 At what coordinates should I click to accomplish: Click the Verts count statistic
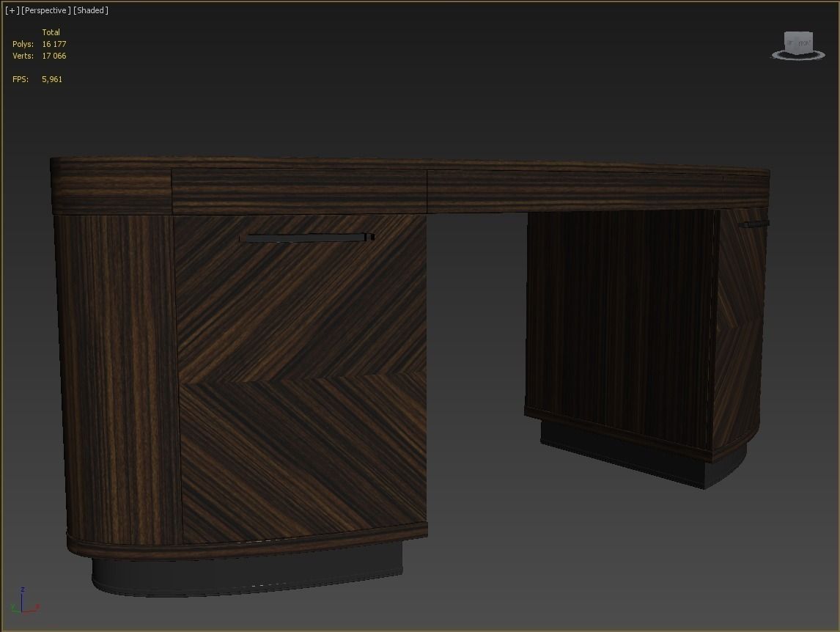54,56
